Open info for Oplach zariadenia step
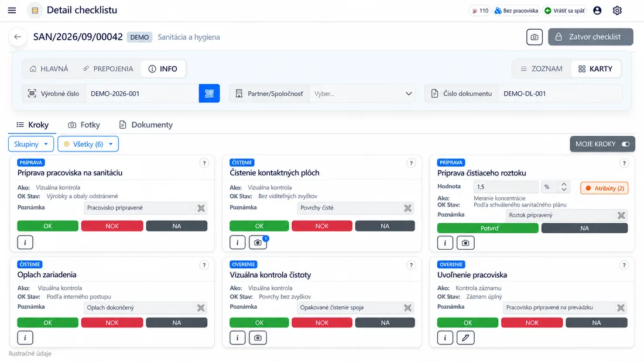Viewport: 644px width, 362px height. tap(25, 338)
